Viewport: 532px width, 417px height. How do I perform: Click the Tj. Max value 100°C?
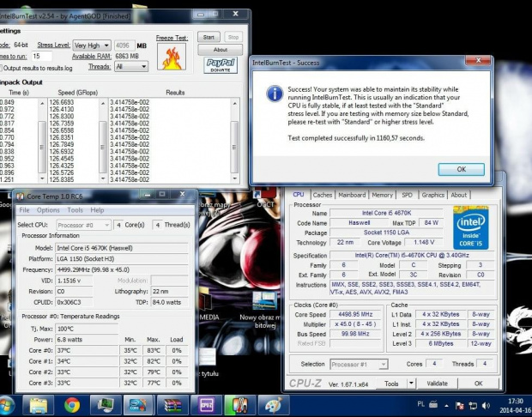tap(87, 329)
